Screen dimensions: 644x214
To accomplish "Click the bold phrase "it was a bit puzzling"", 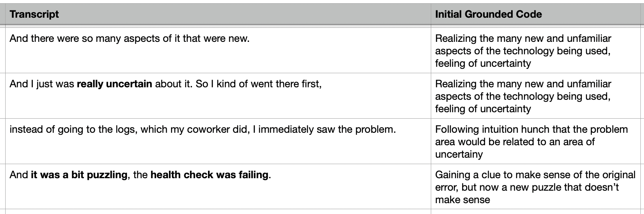I will (79, 175).
